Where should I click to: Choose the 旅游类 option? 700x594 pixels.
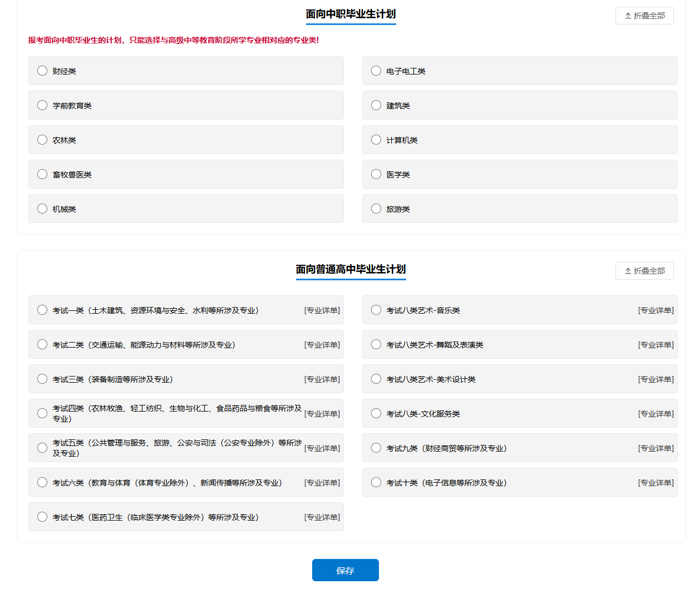376,209
